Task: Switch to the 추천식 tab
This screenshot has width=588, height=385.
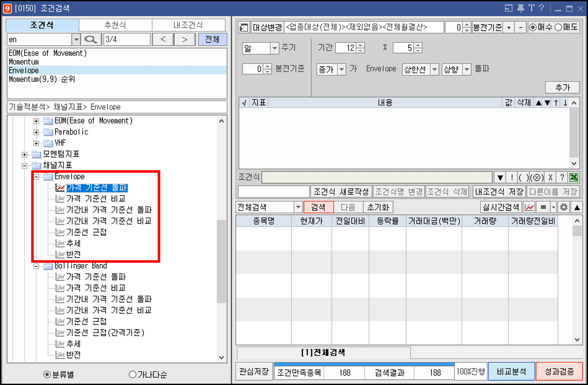Action: pyautogui.click(x=115, y=25)
